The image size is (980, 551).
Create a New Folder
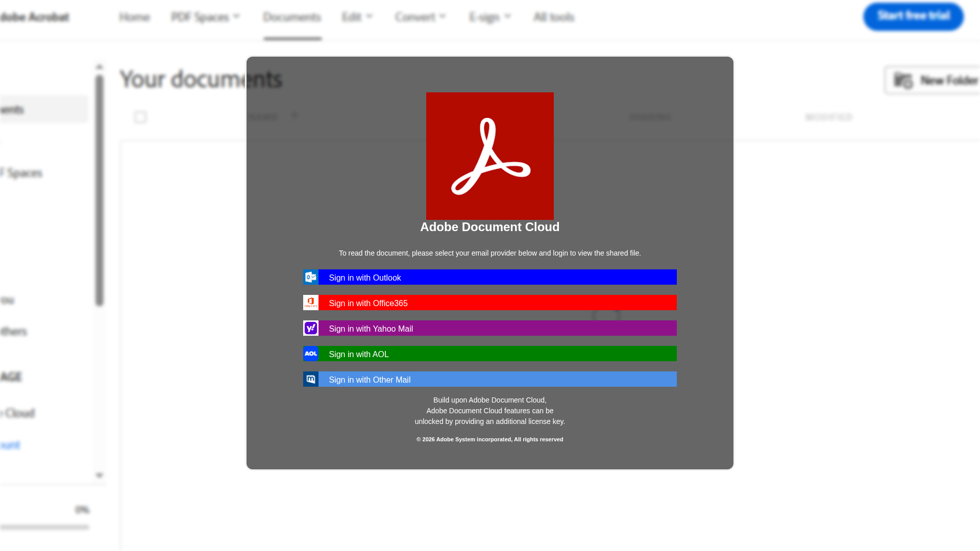[933, 80]
